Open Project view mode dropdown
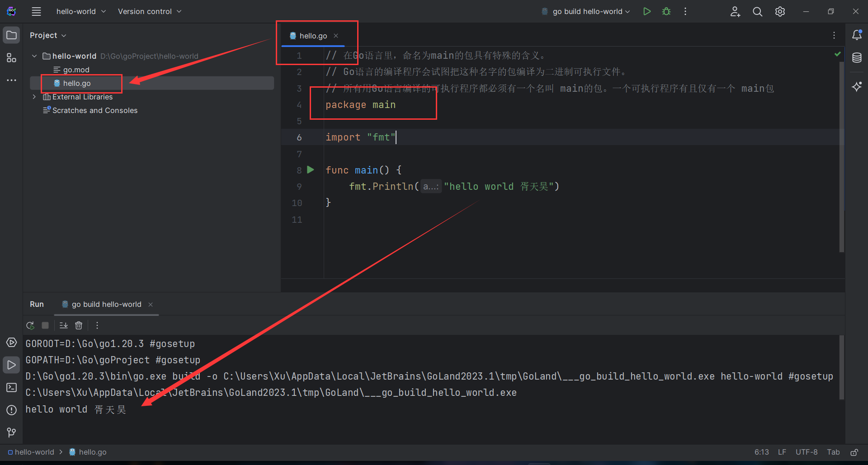 point(48,35)
